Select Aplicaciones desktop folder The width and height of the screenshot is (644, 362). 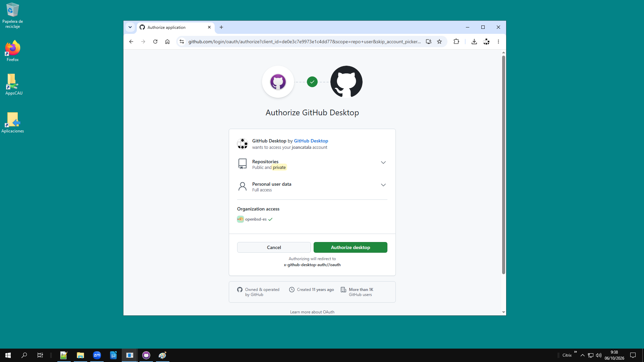click(13, 123)
